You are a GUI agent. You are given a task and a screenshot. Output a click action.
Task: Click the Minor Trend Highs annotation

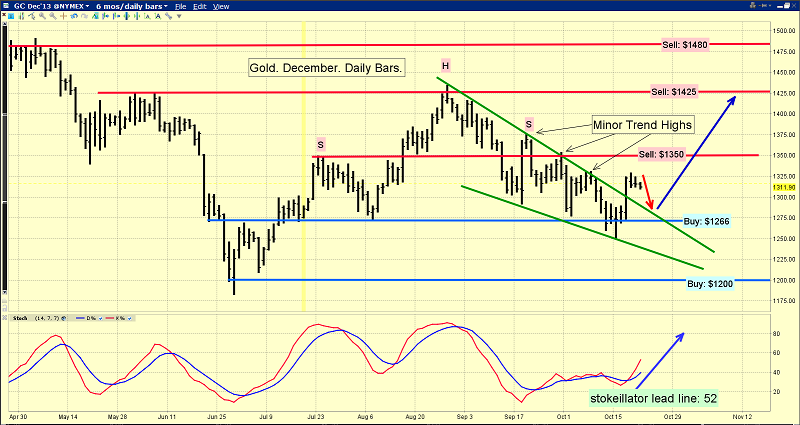643,125
